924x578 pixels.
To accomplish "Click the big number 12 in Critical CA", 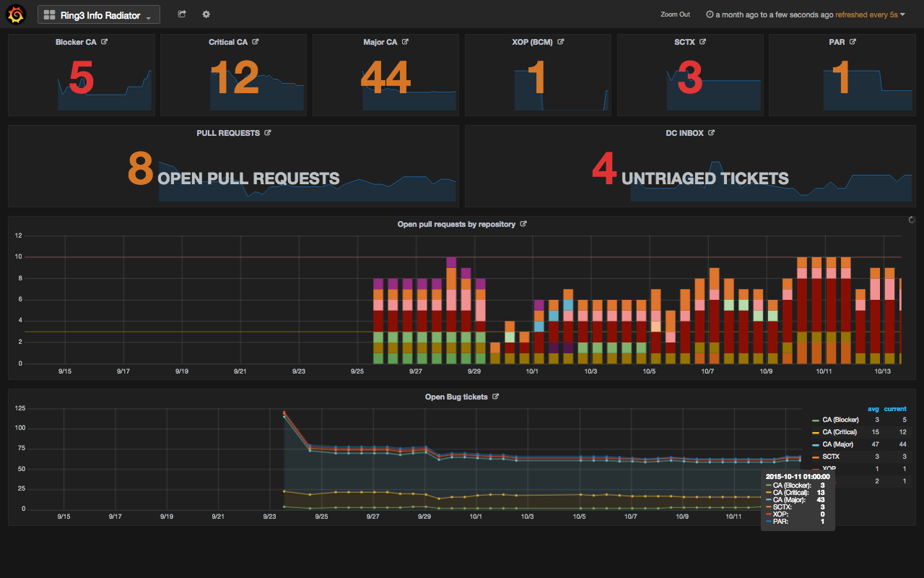I will coord(235,77).
